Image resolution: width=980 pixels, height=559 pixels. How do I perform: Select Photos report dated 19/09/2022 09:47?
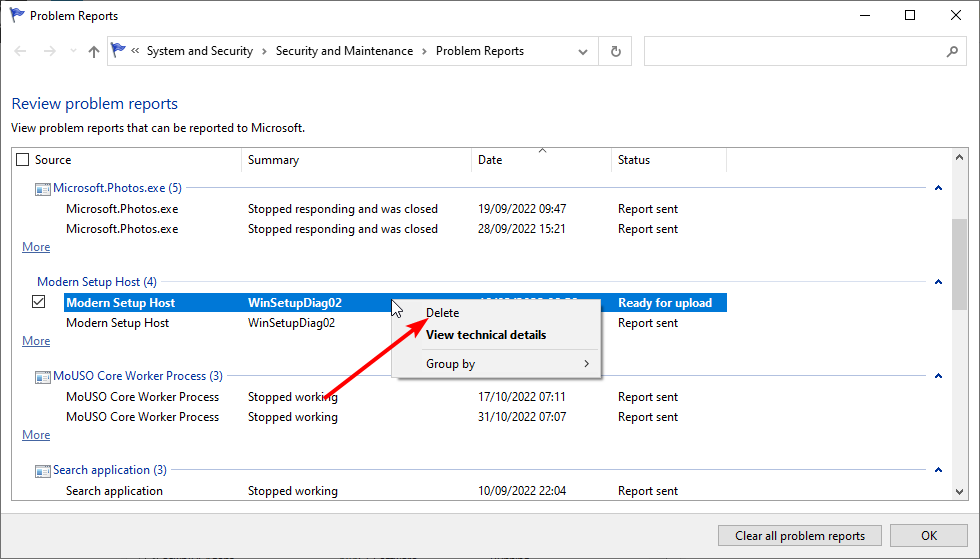pyautogui.click(x=395, y=209)
